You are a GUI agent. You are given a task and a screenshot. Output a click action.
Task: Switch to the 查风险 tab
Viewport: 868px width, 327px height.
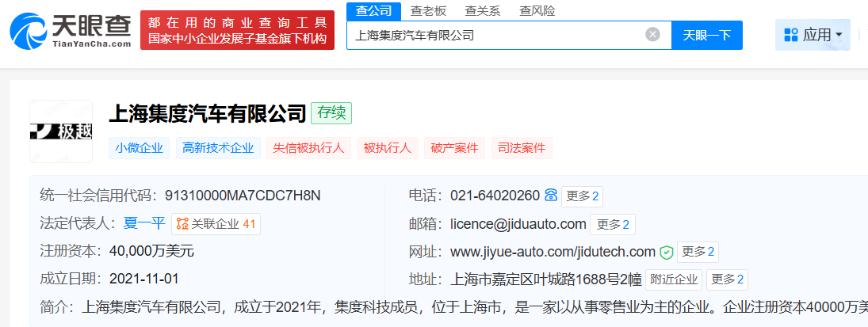(x=537, y=10)
